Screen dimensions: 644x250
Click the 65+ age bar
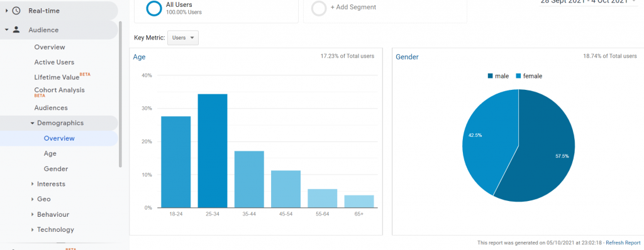pyautogui.click(x=359, y=202)
